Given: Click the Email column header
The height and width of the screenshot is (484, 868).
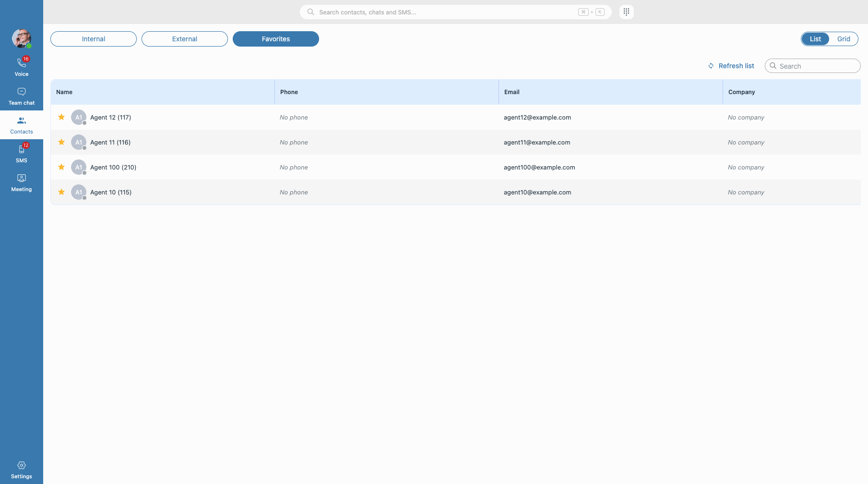Looking at the screenshot, I should tap(611, 92).
